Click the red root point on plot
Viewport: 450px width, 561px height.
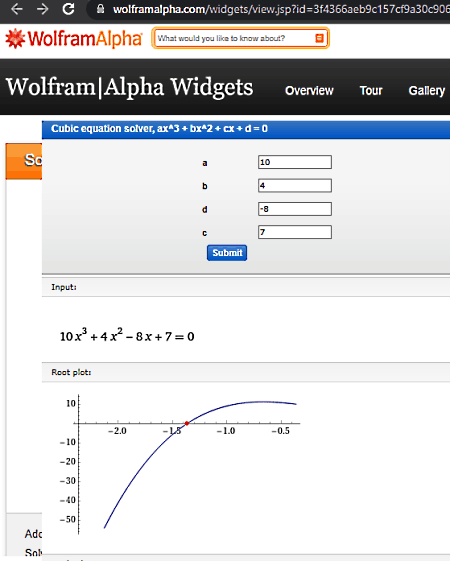[x=187, y=423]
